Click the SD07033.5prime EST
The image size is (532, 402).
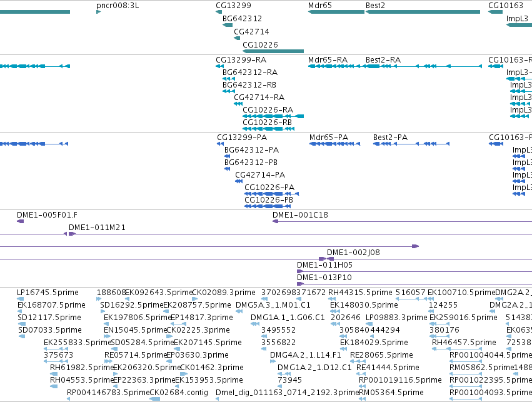pos(22,336)
